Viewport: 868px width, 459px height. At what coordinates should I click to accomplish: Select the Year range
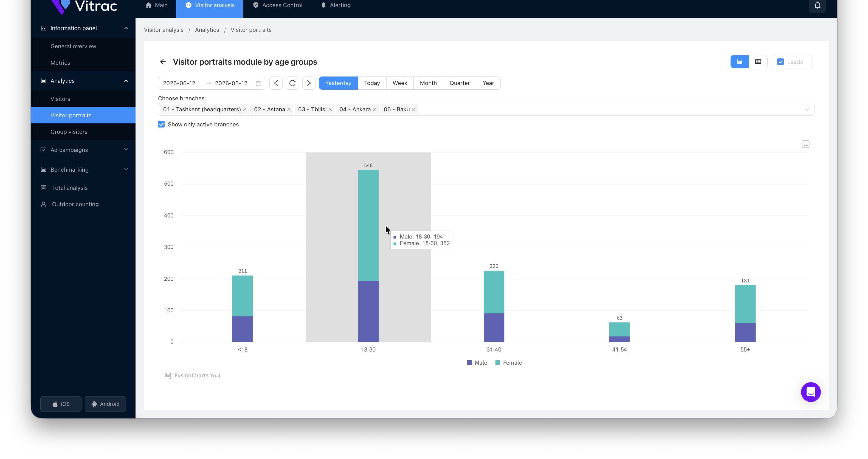(x=488, y=83)
